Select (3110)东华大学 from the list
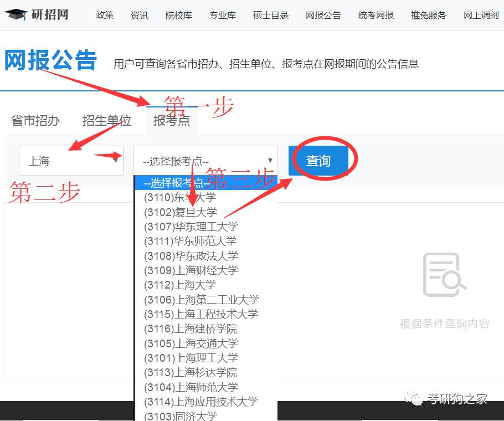 tap(205, 197)
